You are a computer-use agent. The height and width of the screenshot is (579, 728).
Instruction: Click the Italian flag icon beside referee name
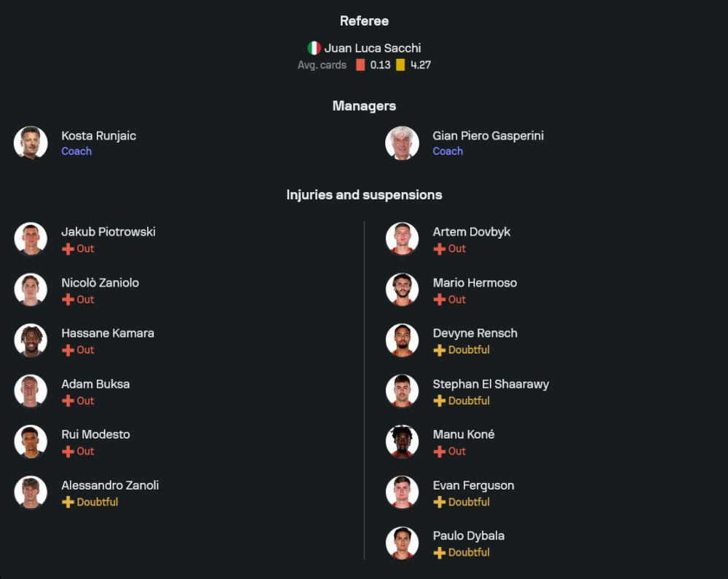[x=314, y=48]
